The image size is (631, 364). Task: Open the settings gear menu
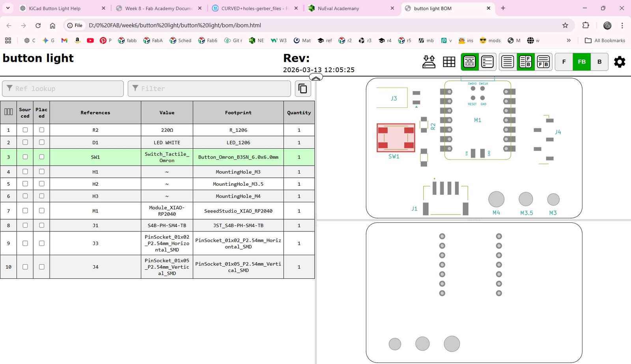pos(620,62)
